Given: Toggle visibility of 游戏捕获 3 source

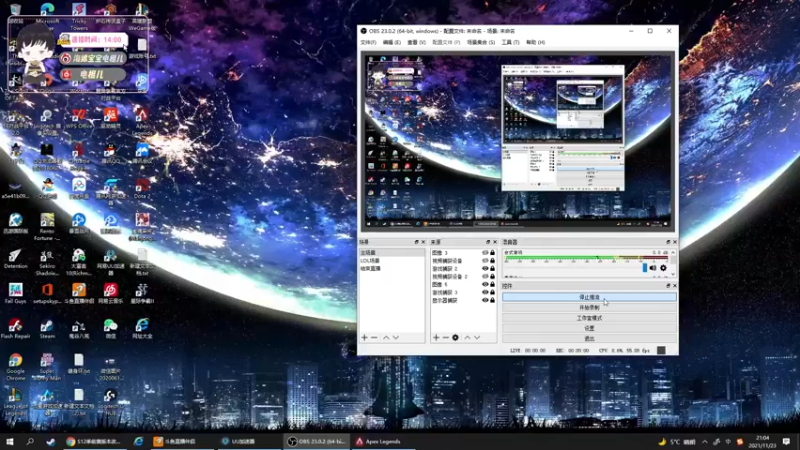Looking at the screenshot, I should coord(485,292).
